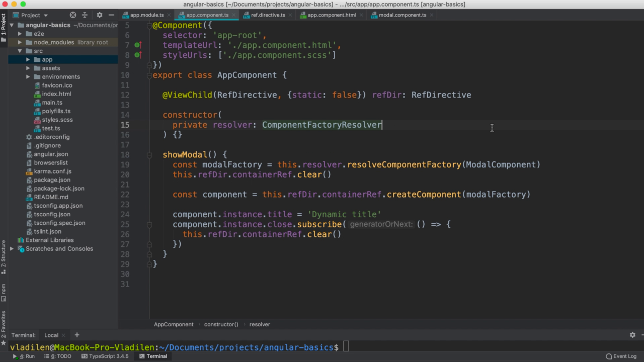
Task: Open the 6: TODO tool window
Action: coord(57,356)
